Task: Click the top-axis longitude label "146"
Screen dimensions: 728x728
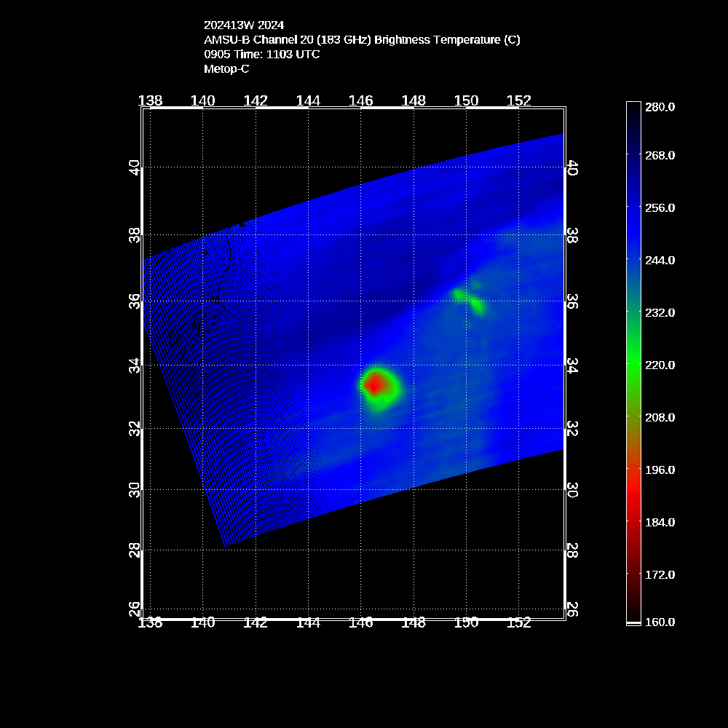Action: tap(361, 100)
